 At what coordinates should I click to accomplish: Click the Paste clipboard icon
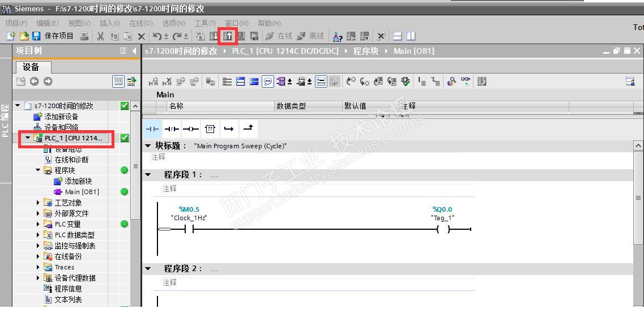(x=128, y=36)
